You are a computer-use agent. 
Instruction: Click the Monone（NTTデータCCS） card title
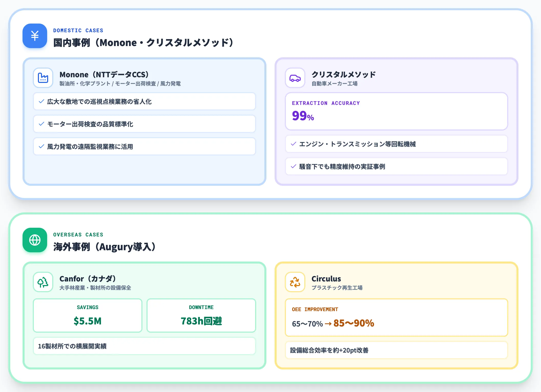pyautogui.click(x=104, y=74)
